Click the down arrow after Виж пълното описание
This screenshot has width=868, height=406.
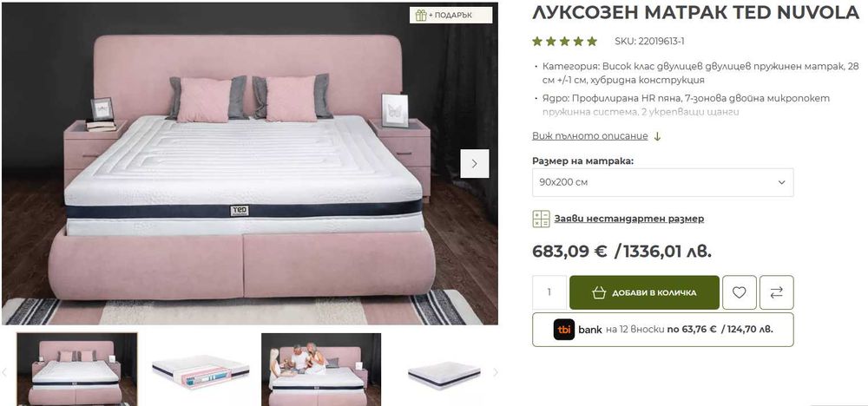point(657,136)
